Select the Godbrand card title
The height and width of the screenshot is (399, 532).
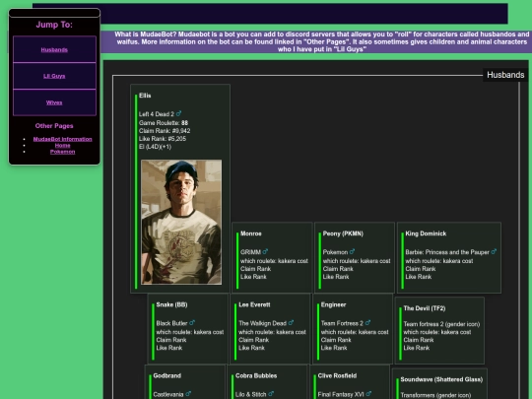pos(166,375)
